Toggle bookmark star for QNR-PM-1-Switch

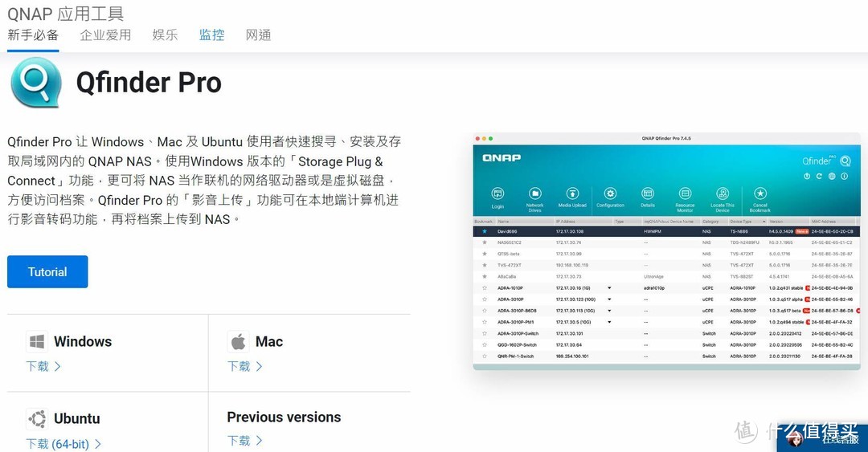pos(485,356)
